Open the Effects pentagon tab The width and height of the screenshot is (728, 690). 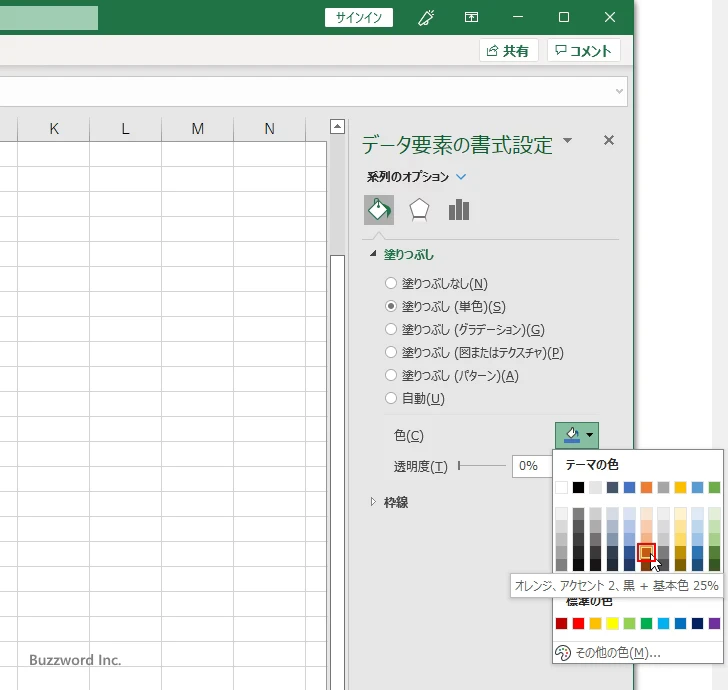419,210
